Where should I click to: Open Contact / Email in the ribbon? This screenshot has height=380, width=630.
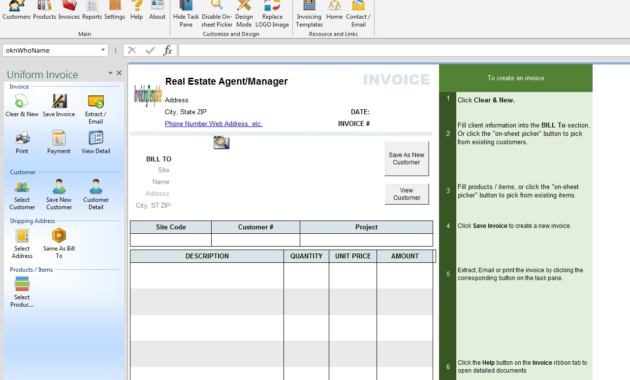click(358, 14)
